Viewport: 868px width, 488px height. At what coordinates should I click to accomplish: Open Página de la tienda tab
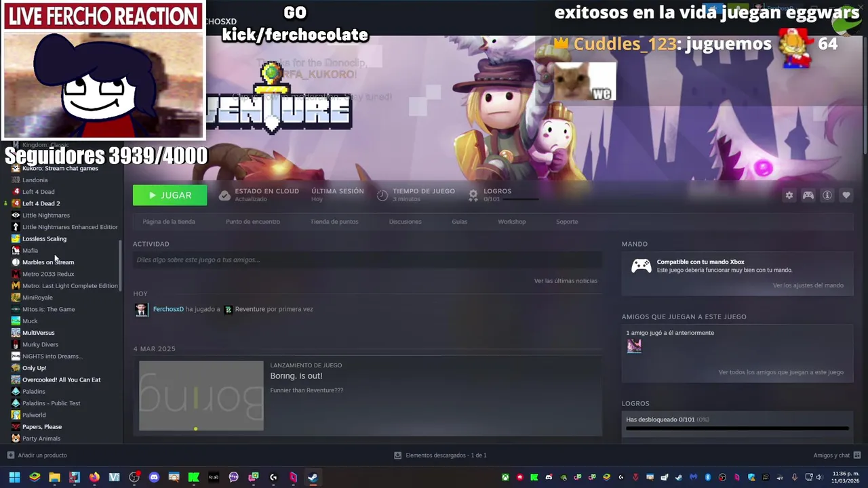click(x=169, y=222)
